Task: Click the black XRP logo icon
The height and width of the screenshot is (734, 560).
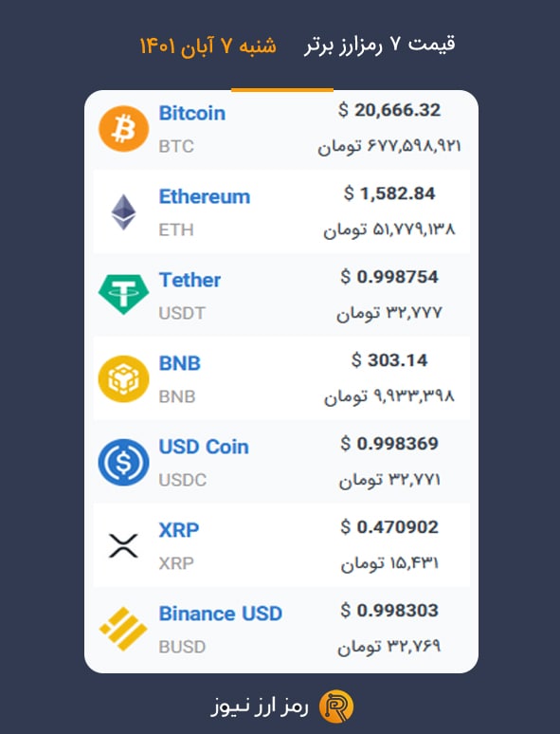Action: 123,545
